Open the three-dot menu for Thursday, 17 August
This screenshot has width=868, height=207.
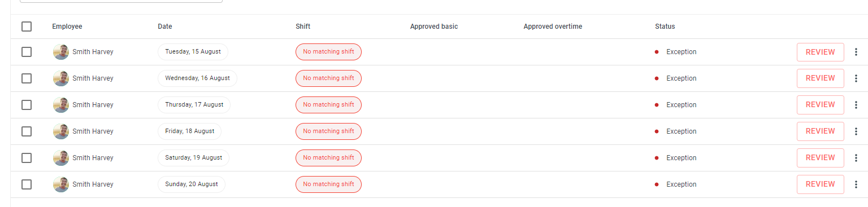point(856,105)
